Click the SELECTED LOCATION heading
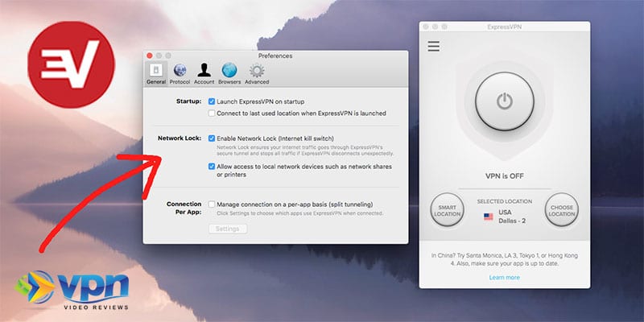Image resolution: width=644 pixels, height=322 pixels. [505, 202]
